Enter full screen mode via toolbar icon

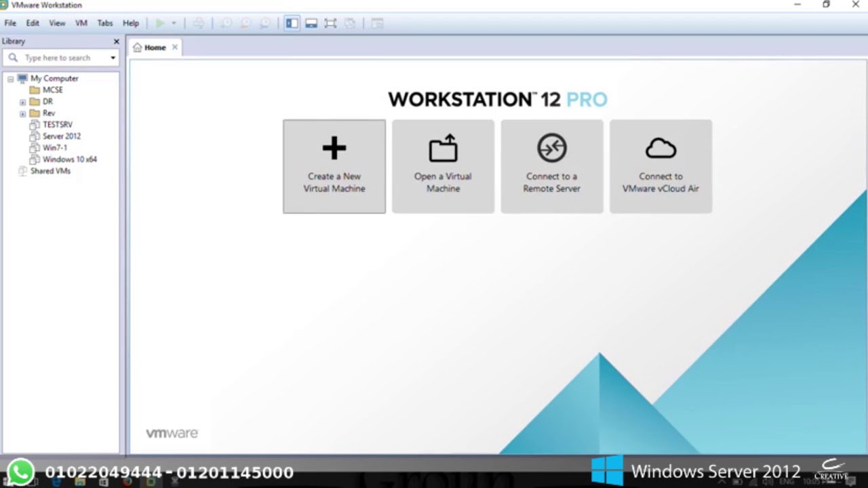tap(330, 23)
